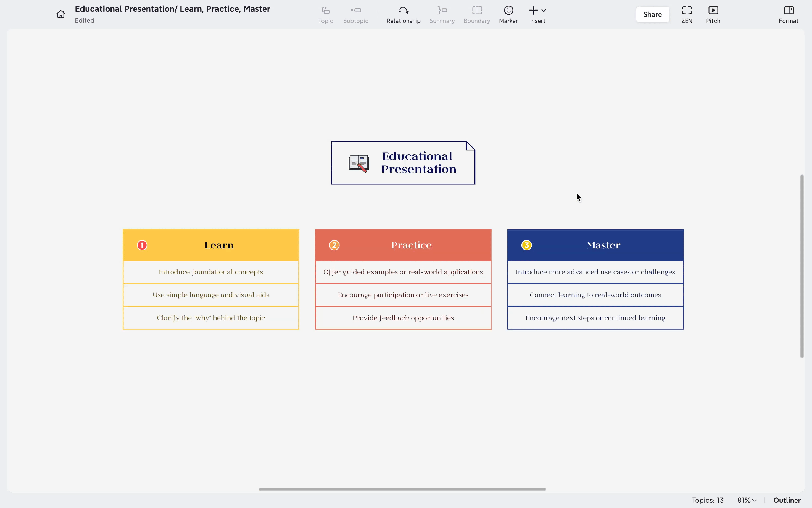
Task: Insert a Summary bracket
Action: point(442,15)
